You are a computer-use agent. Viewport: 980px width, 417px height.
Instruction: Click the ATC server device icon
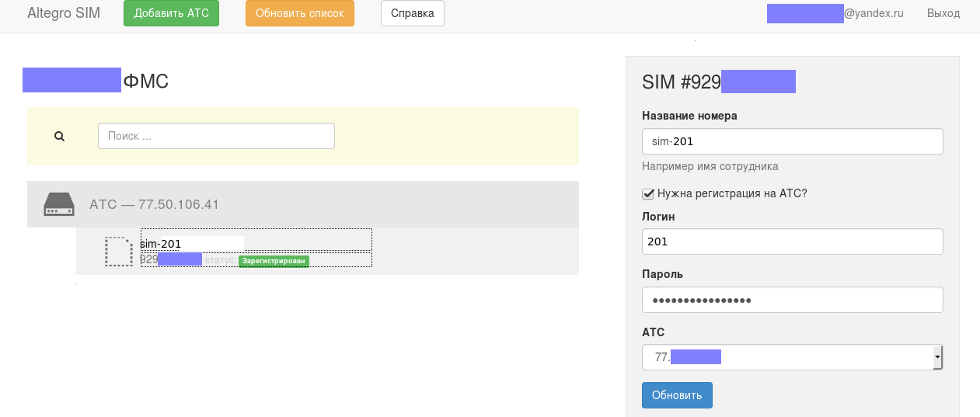pyautogui.click(x=59, y=204)
